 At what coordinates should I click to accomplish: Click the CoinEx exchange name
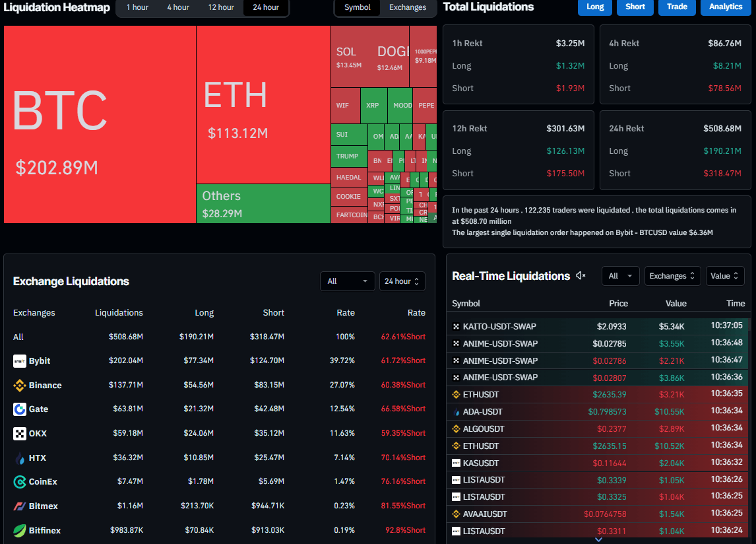(43, 482)
